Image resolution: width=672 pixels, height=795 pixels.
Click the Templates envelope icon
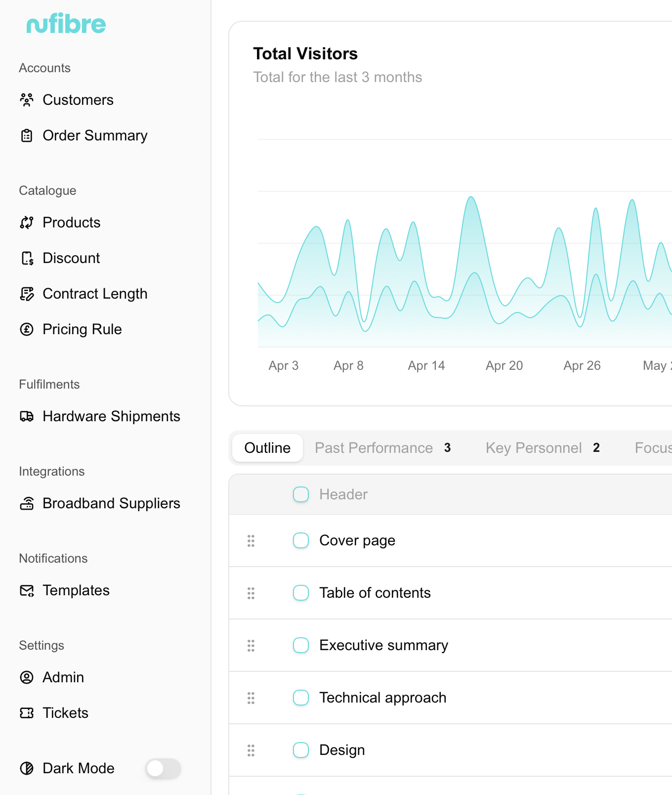pos(27,590)
